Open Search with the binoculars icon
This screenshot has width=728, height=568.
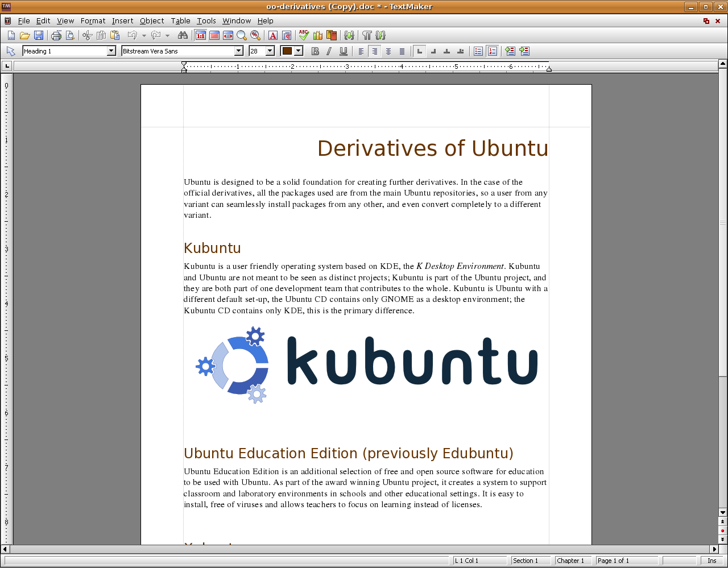tap(183, 35)
